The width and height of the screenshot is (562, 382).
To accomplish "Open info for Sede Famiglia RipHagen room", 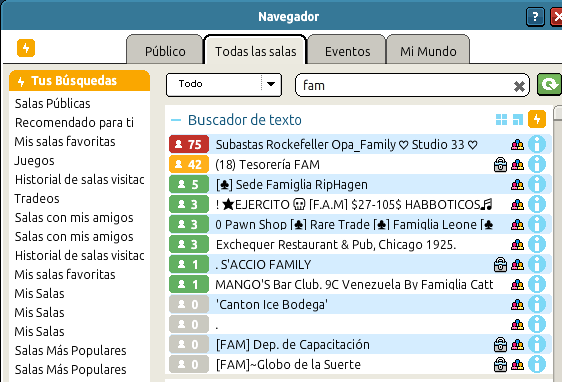I will pos(537,185).
